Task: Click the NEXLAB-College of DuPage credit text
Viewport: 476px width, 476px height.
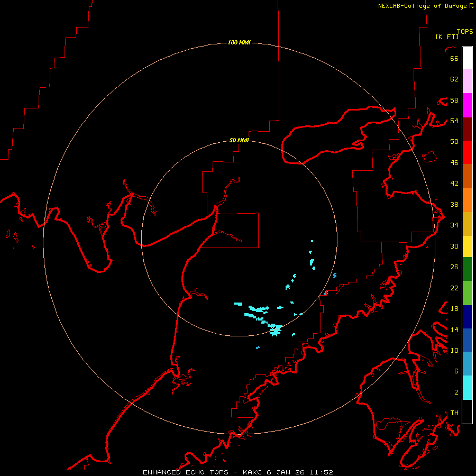Action: (x=423, y=6)
